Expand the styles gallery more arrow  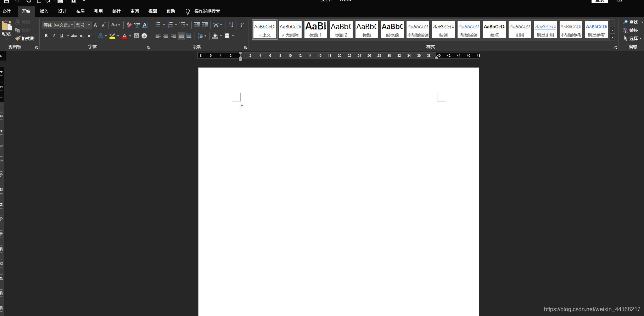[x=612, y=37]
